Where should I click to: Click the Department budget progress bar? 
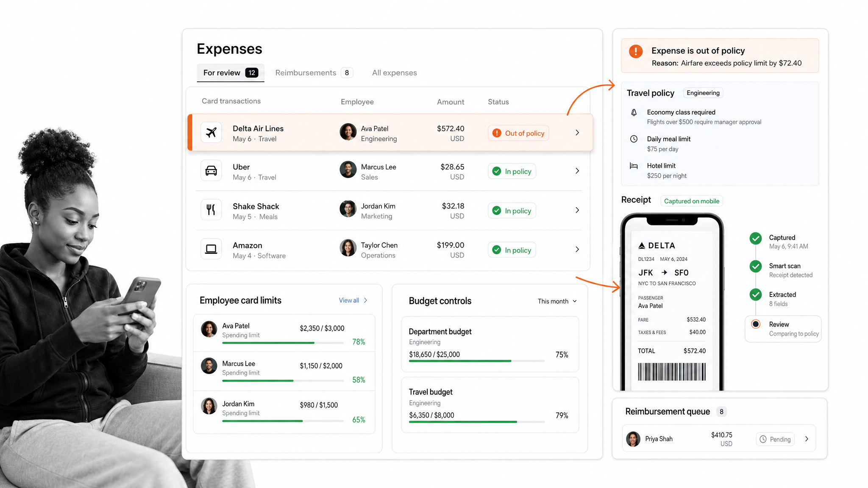point(477,361)
